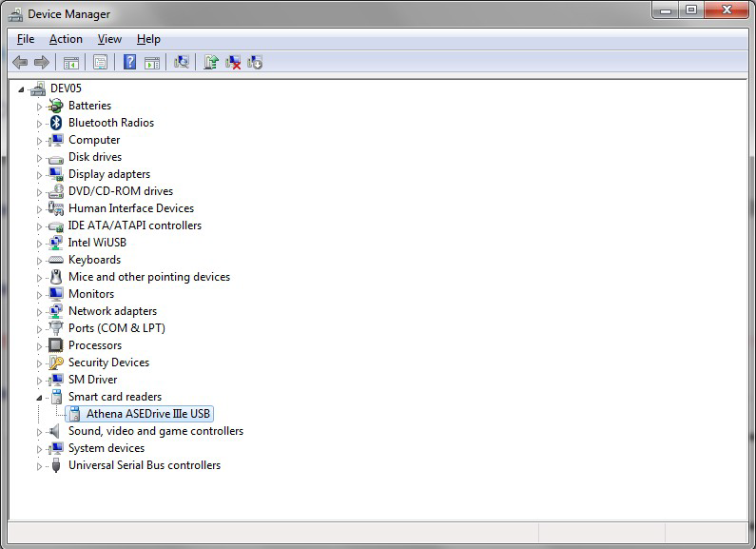Select Ports (COM & LPT) entry
756x549 pixels.
click(116, 328)
